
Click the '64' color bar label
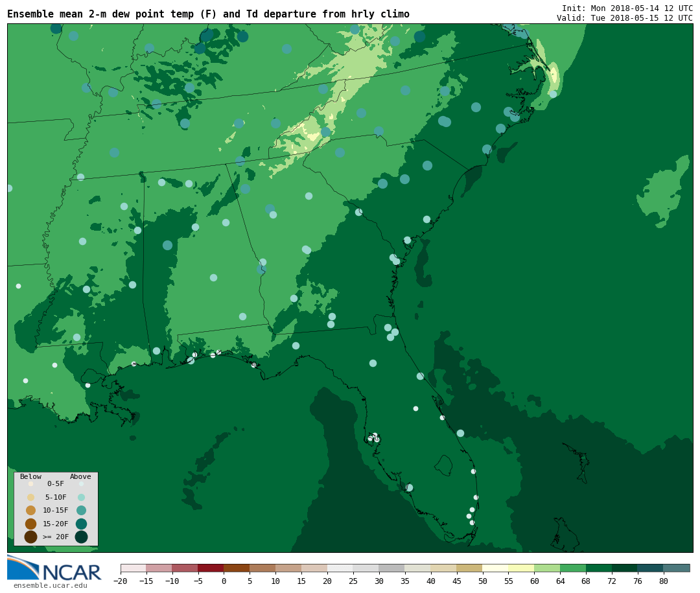click(560, 581)
